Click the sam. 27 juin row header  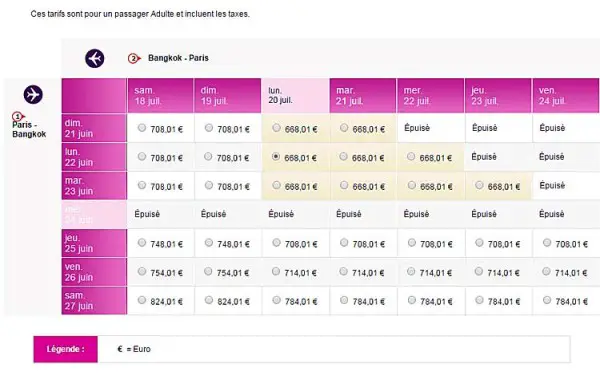pos(94,301)
